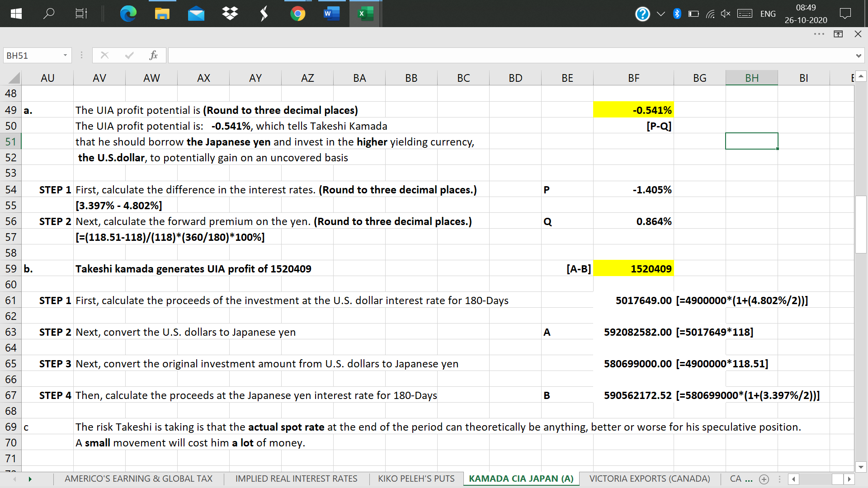The height and width of the screenshot is (488, 868).
Task: Expand hidden system tray icons chevron
Action: (x=660, y=14)
